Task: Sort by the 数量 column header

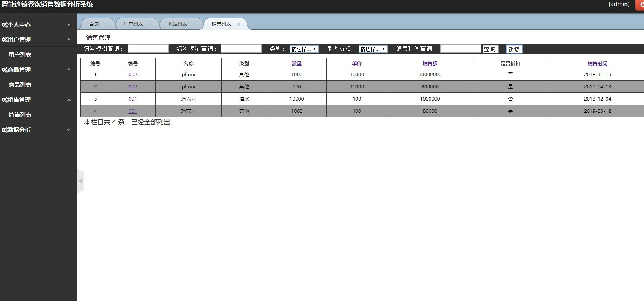Action: click(x=297, y=64)
